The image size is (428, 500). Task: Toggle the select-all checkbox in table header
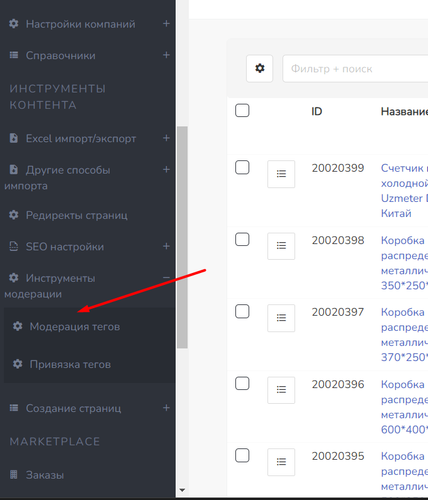tap(242, 110)
